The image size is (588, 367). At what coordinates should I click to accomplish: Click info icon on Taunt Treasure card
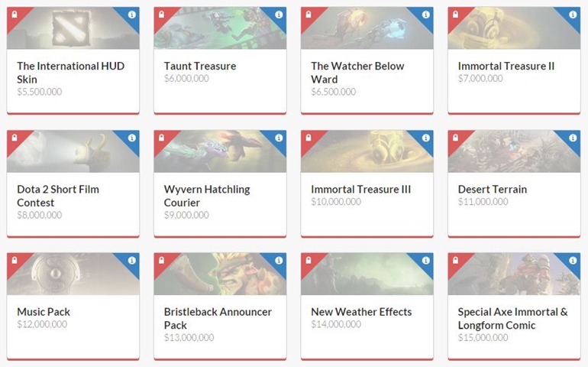pos(279,15)
